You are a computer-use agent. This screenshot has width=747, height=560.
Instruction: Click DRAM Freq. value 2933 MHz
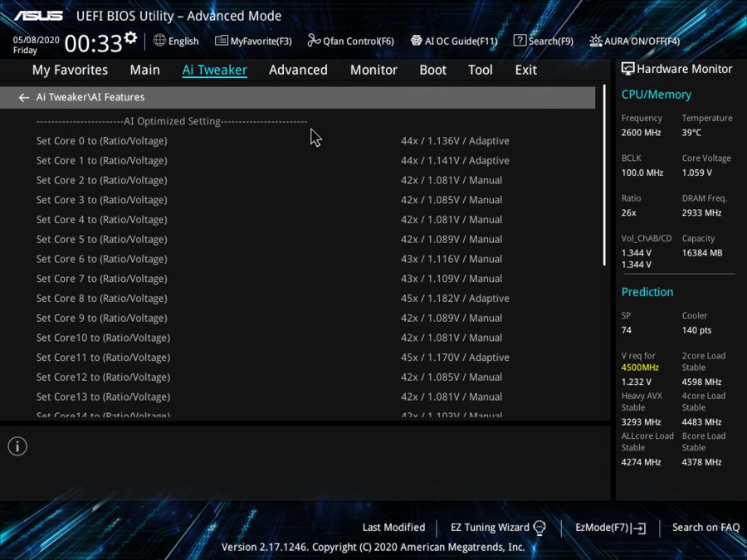[701, 213]
